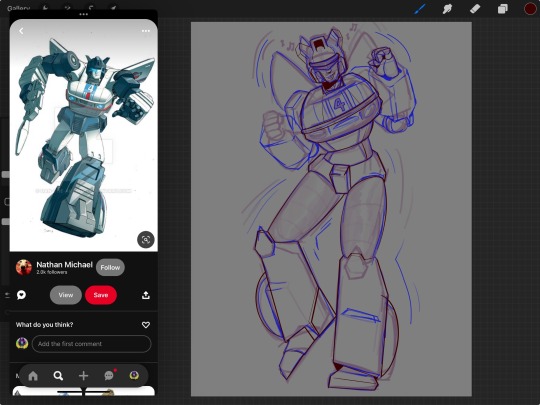Tap the Procreate opacity slider handle
This screenshot has width=540, height=405.
[x=5, y=222]
